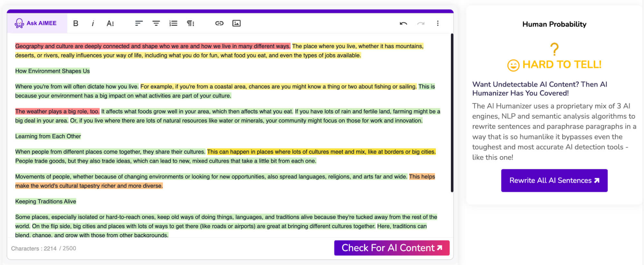Click the Ask AIMEE button

coord(36,23)
